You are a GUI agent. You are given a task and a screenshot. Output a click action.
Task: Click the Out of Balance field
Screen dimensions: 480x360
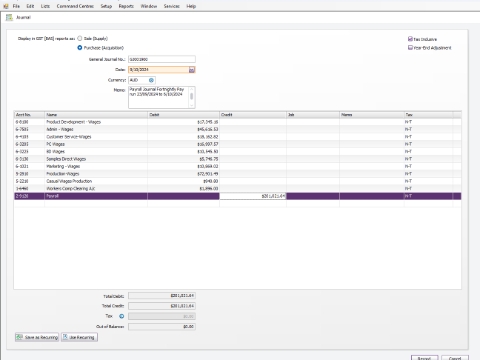point(162,327)
